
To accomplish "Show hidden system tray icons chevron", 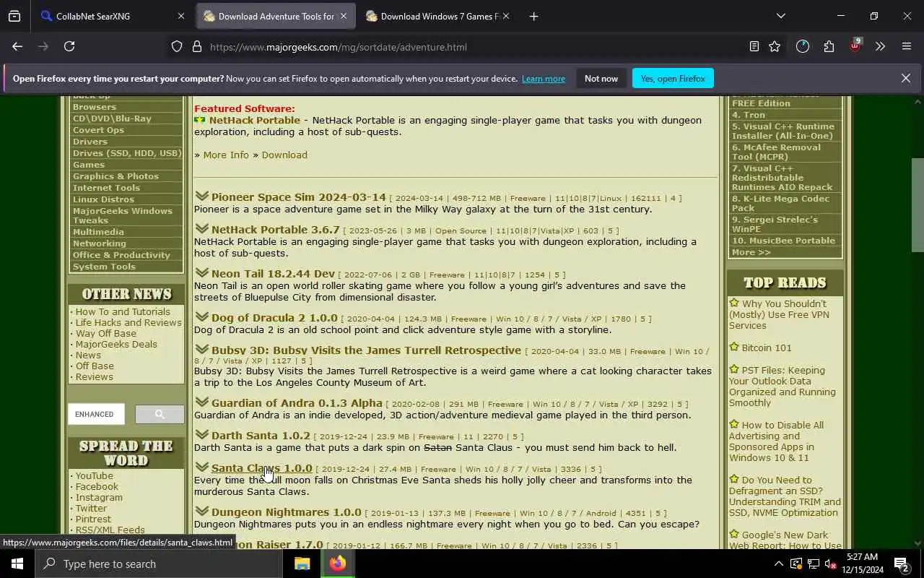I will click(x=778, y=564).
